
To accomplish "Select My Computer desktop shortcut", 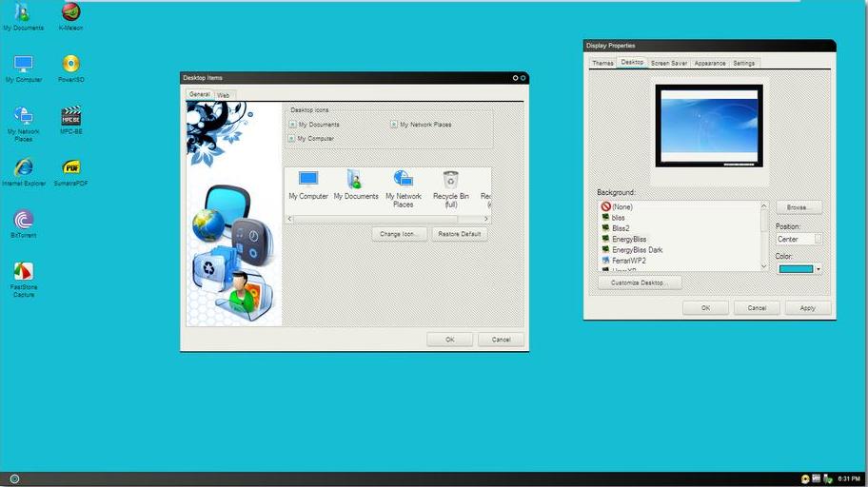I will click(23, 68).
